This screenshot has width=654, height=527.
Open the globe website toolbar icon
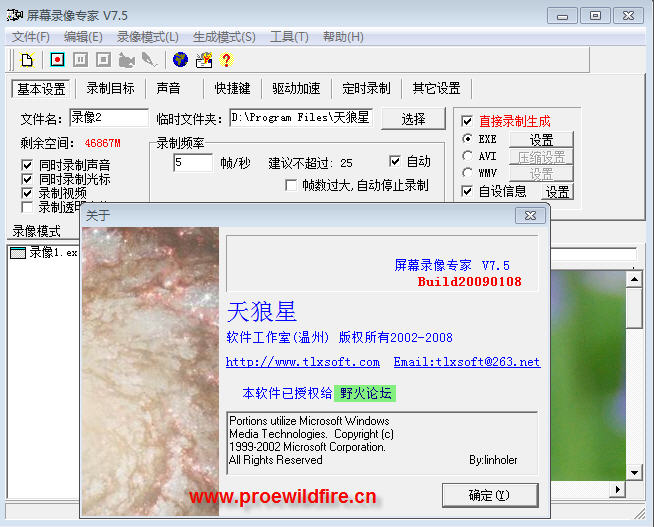pyautogui.click(x=180, y=60)
